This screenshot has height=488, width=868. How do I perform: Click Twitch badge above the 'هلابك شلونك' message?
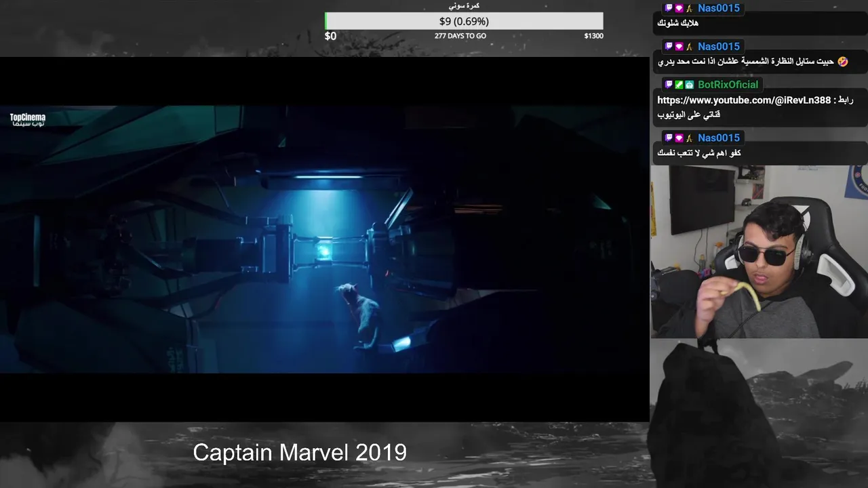[x=669, y=8]
